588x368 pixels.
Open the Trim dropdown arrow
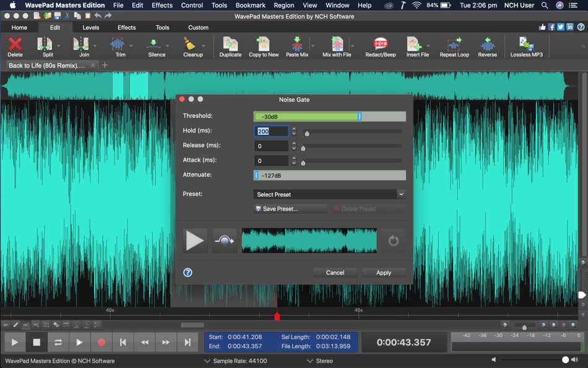131,46
